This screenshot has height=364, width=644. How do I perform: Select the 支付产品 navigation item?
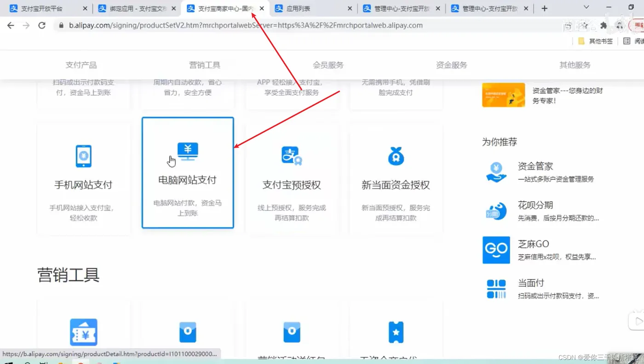(x=81, y=65)
